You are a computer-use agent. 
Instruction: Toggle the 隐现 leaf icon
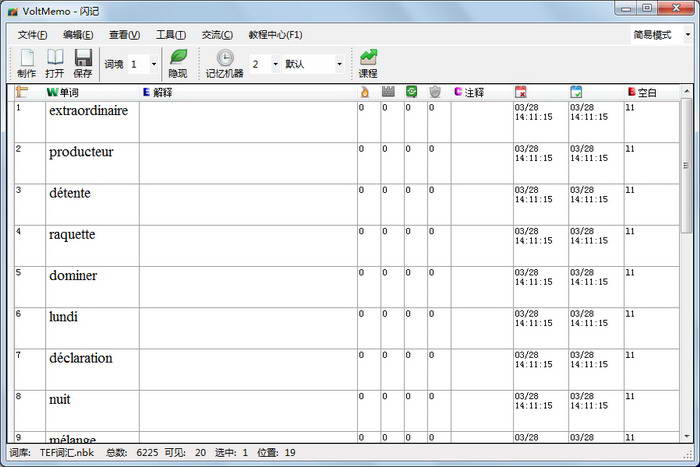click(x=178, y=58)
